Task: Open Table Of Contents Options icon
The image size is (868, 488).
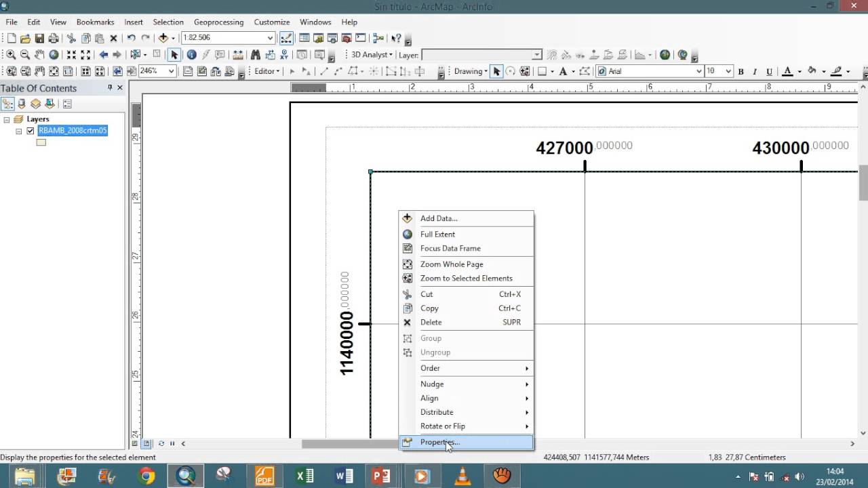Action: (67, 104)
